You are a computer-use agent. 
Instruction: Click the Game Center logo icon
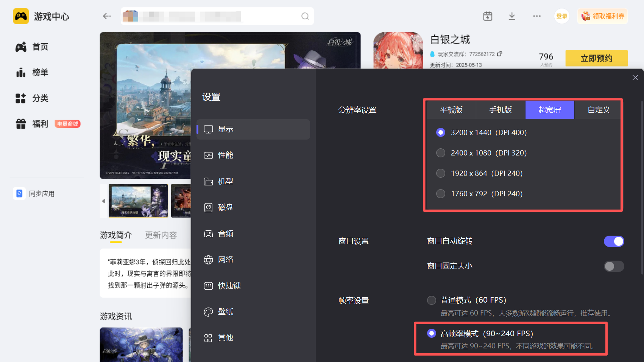(21, 16)
